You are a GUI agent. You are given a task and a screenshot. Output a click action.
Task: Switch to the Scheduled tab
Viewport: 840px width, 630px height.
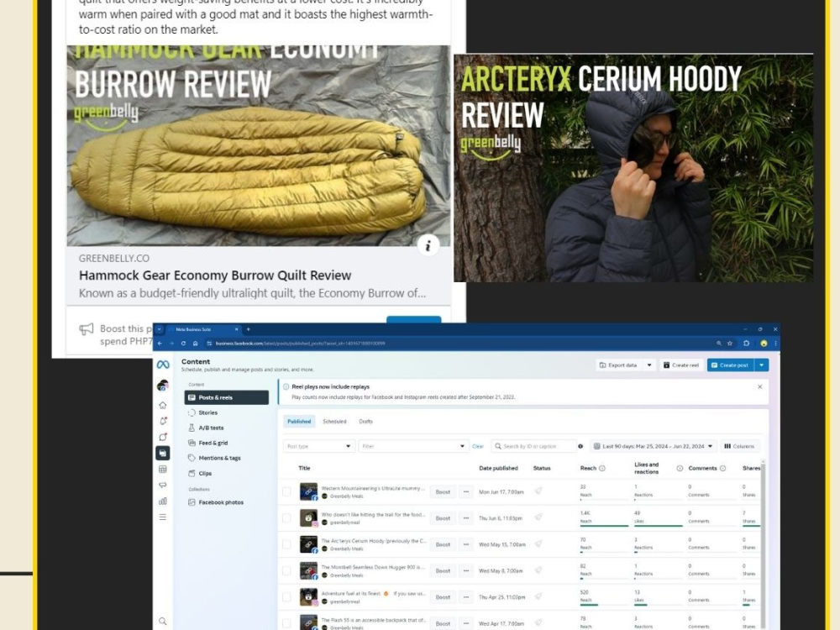[334, 422]
